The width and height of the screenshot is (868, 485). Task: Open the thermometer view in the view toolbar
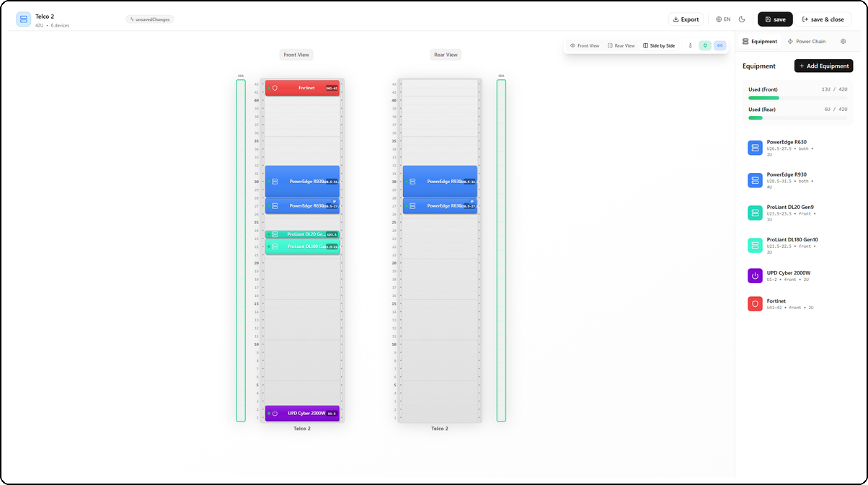689,45
